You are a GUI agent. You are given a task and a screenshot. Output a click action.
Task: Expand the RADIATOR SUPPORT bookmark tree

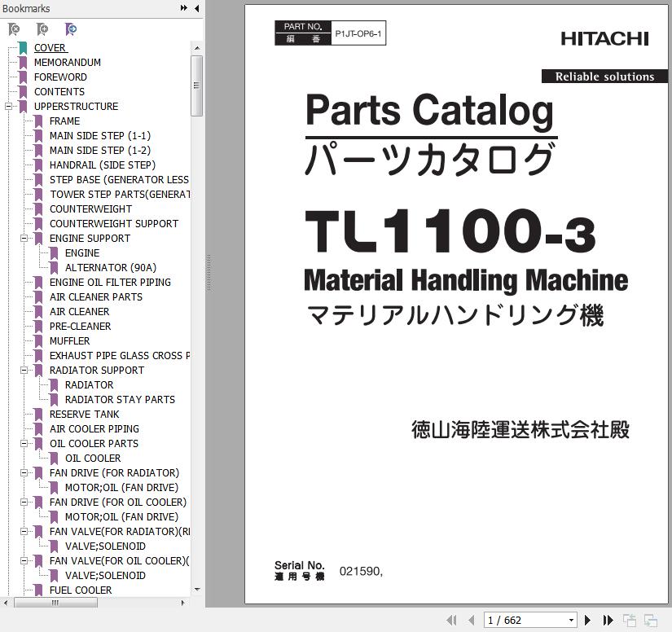tap(23, 370)
